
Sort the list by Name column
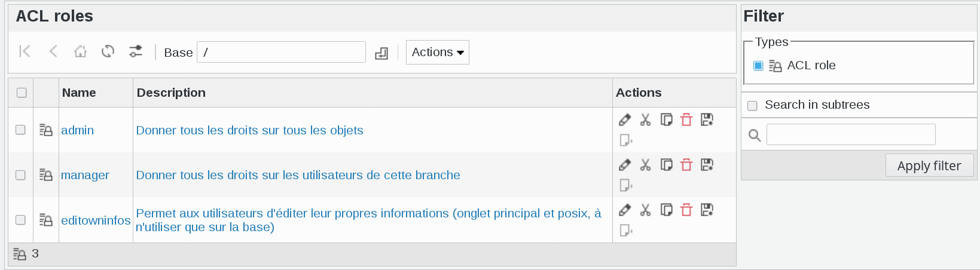point(79,93)
